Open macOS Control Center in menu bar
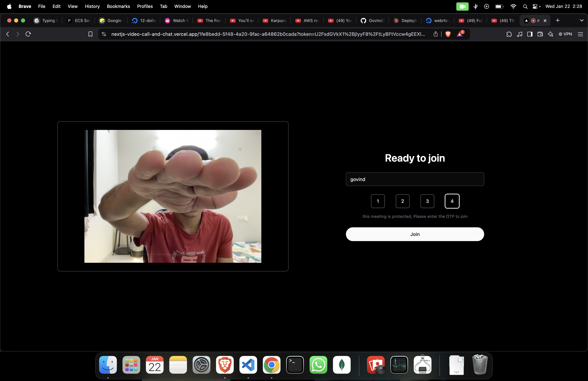This screenshot has height=381, width=588. (535, 6)
